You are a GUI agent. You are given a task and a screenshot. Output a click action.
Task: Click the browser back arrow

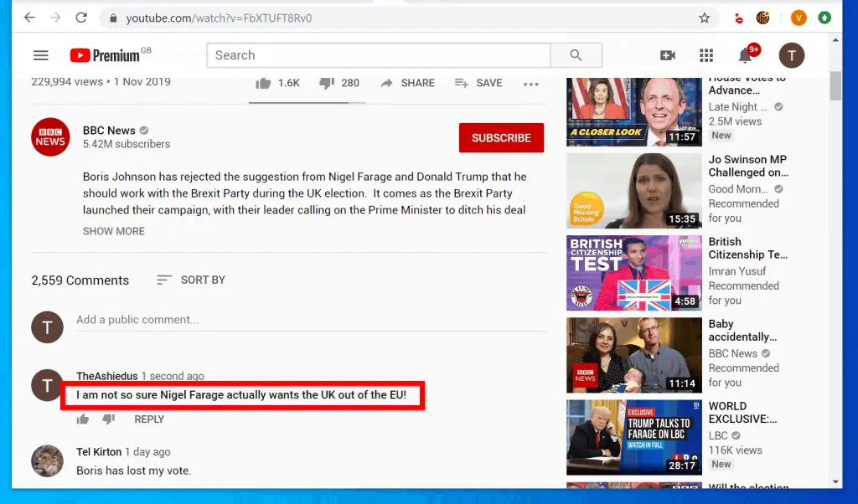coord(28,17)
